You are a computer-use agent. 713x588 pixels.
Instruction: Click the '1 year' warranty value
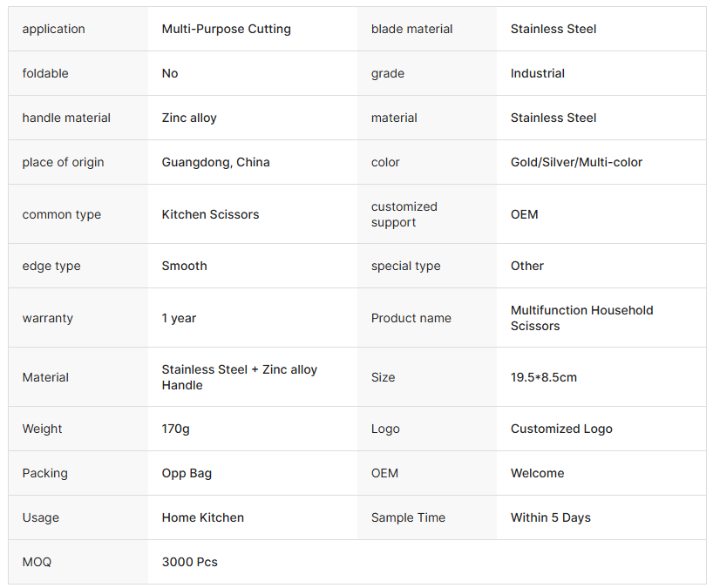tap(179, 318)
